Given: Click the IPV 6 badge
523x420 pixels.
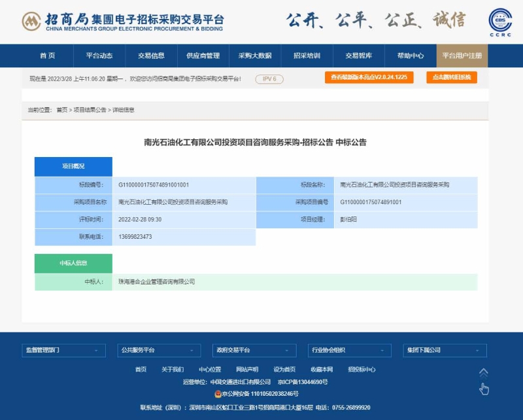Looking at the screenshot, I should point(269,79).
